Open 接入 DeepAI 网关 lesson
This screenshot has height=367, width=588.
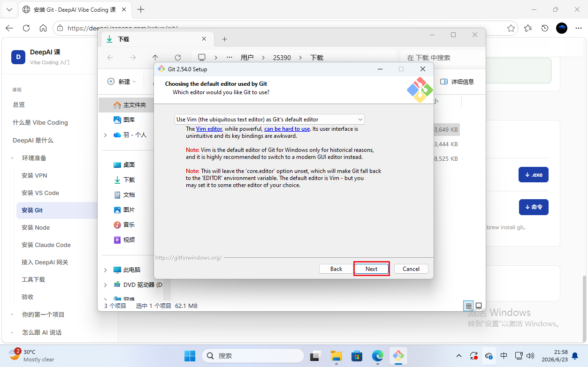coord(45,262)
